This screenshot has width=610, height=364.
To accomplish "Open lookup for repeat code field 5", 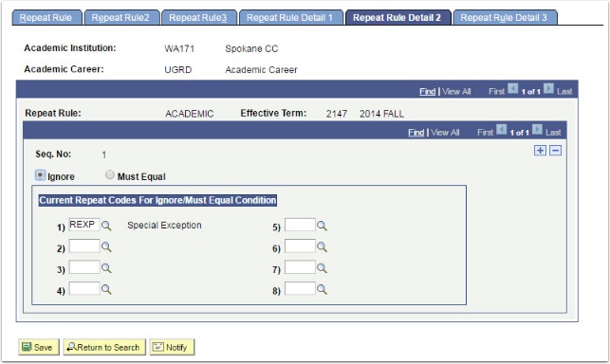I will pos(322,226).
